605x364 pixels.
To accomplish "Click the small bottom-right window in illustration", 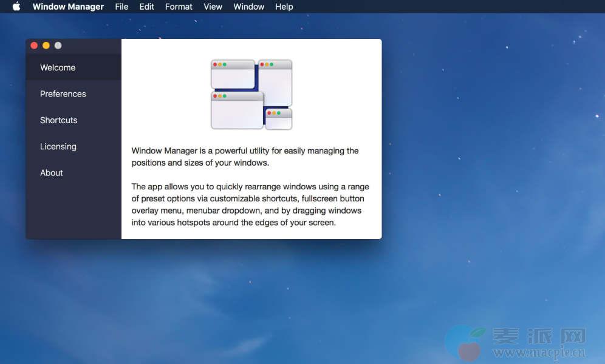I will click(279, 119).
